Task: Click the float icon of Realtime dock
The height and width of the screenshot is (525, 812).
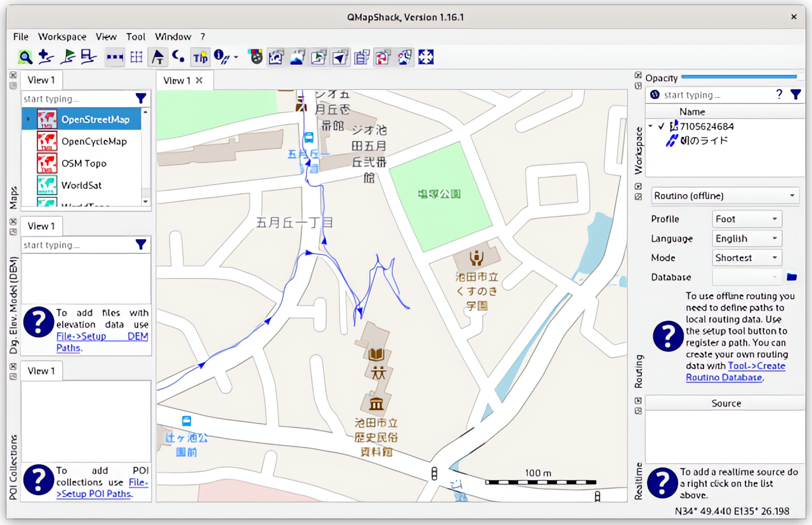Action: (638, 411)
